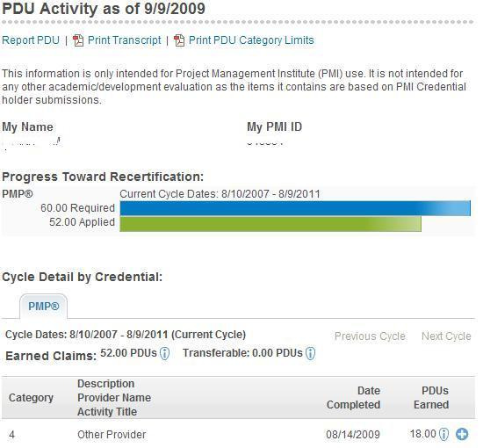Select the Other Provider activity row
Screen dimensions: 483x448
(x=238, y=435)
